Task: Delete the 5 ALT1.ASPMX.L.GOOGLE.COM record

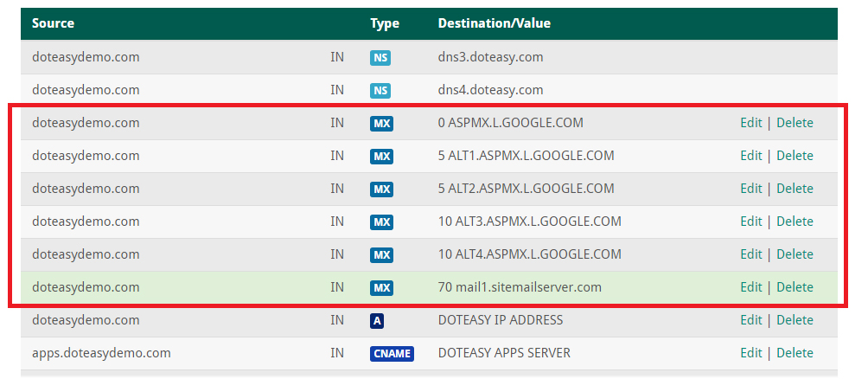Action: click(795, 155)
